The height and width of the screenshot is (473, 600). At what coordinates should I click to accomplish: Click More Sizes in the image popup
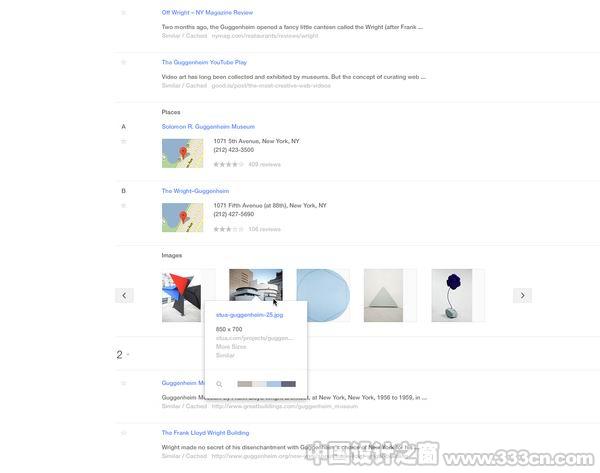click(x=231, y=346)
